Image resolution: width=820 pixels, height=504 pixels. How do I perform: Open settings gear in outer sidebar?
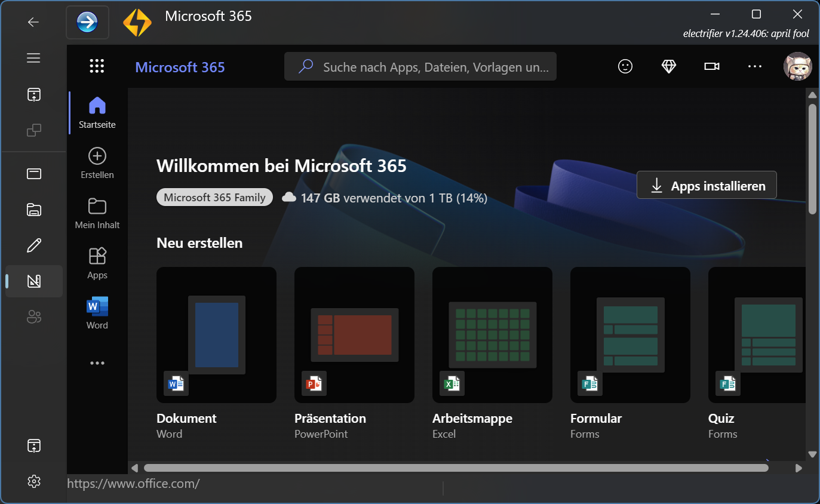coord(34,481)
